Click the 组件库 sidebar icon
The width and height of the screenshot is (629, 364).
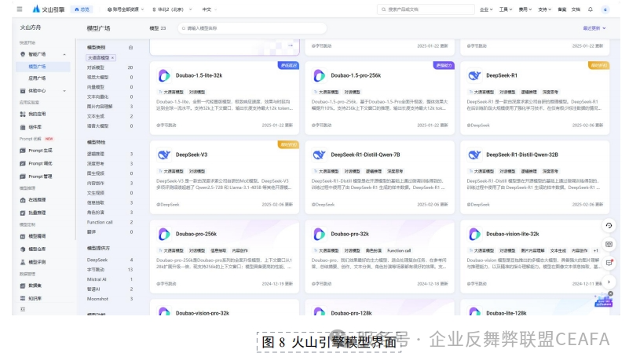coord(23,127)
